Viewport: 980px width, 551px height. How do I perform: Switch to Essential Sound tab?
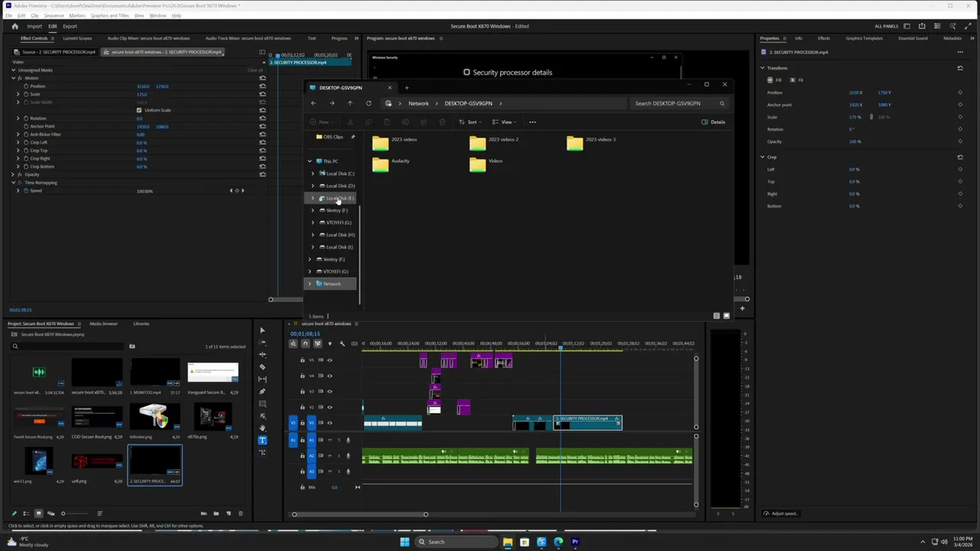(913, 38)
